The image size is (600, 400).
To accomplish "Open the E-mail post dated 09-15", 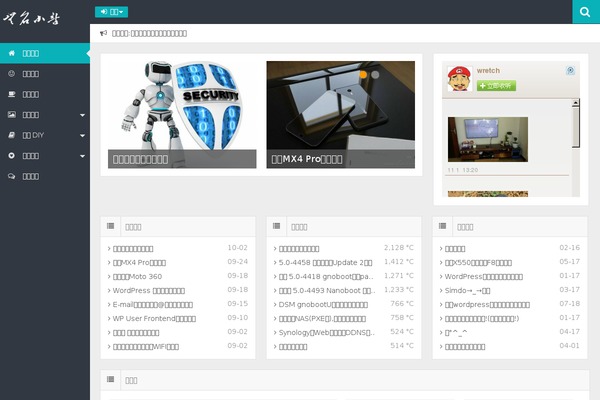I will pyautogui.click(x=153, y=305).
